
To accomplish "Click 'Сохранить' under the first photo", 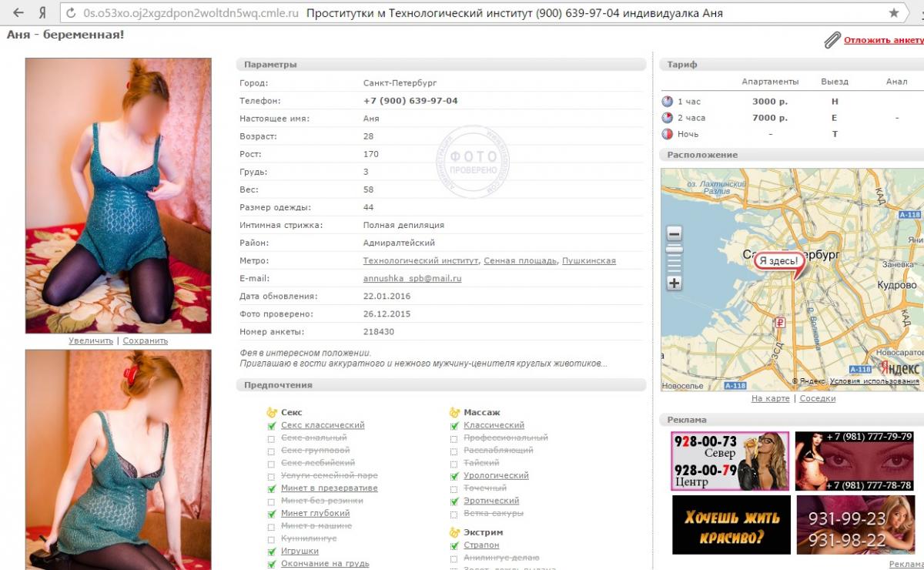I will pos(145,340).
